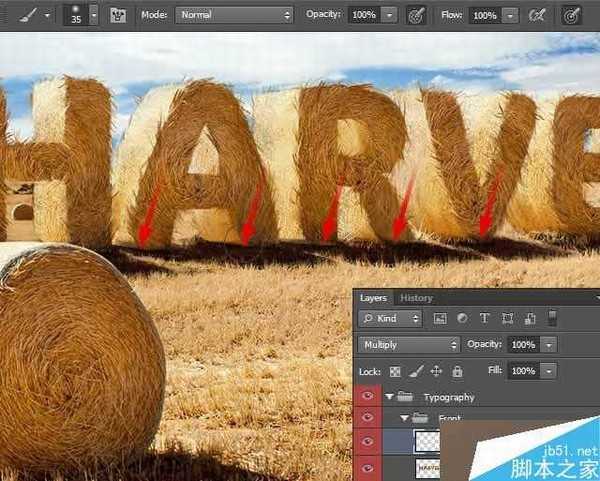Switch to the History tab
Viewport: 600px width, 481px height.
(x=416, y=298)
